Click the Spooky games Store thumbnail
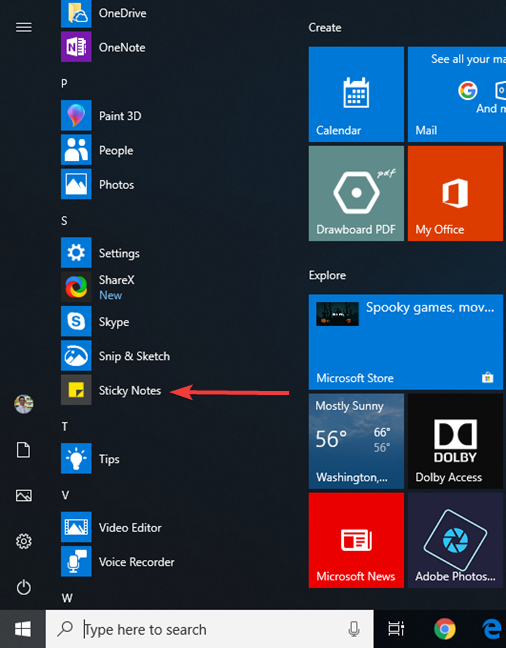 click(x=337, y=314)
